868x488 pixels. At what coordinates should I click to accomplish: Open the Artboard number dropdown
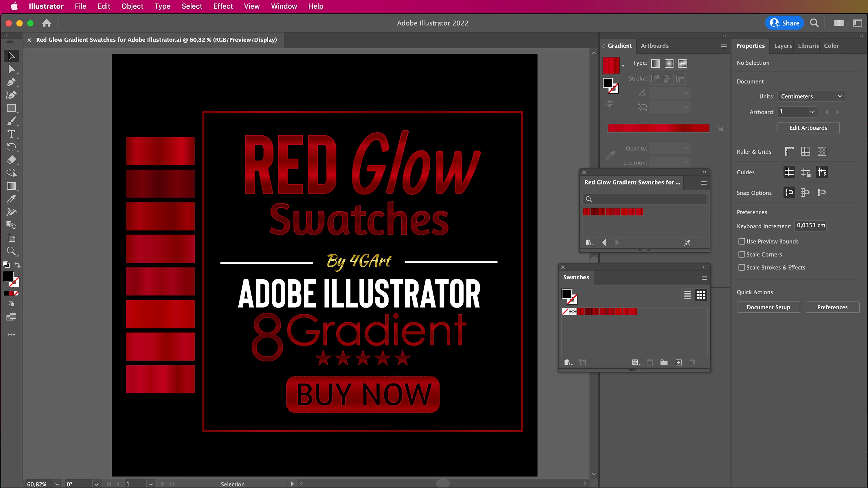[812, 112]
